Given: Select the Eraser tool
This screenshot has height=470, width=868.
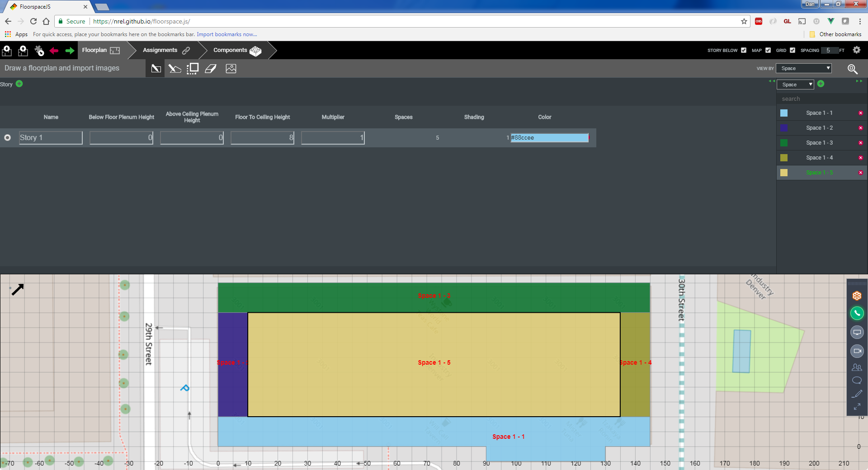Looking at the screenshot, I should pyautogui.click(x=211, y=69).
